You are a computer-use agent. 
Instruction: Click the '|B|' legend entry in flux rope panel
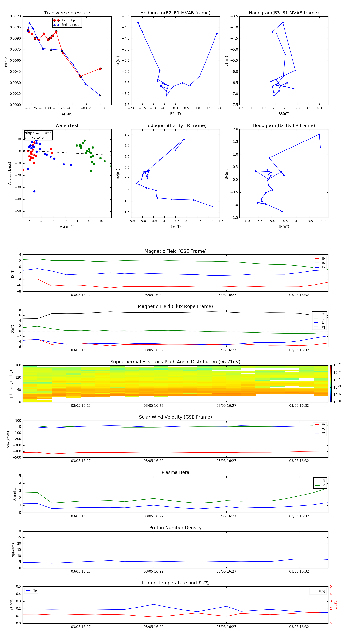point(320,327)
